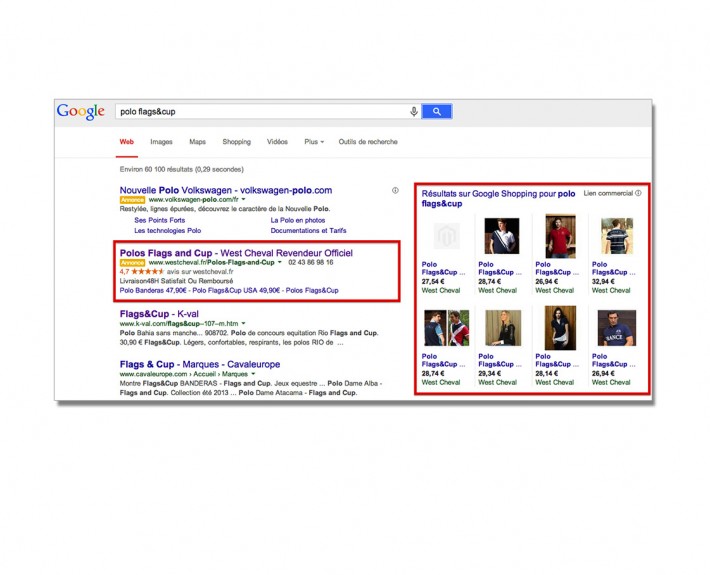Screen dimensions: 710x575
Task: Expand arrow next to cavaleurope.com breadcrumb
Action: pyautogui.click(x=253, y=374)
